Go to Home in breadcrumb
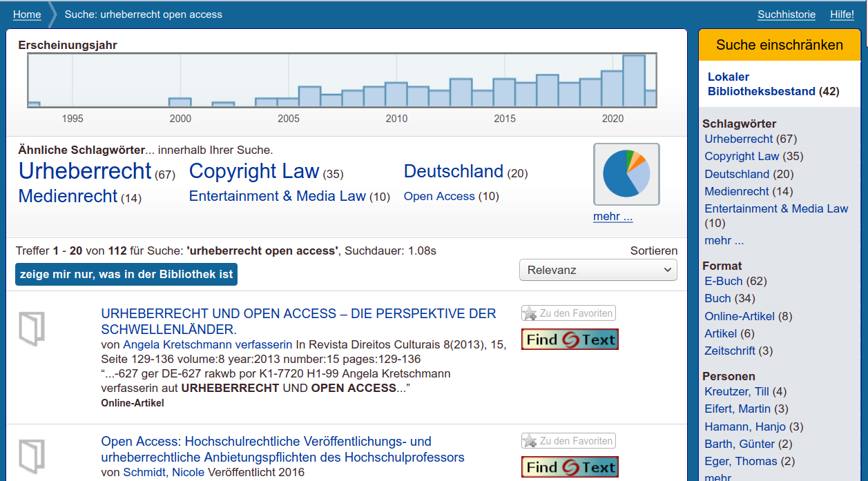Viewport: 868px width, 481px height. point(27,14)
